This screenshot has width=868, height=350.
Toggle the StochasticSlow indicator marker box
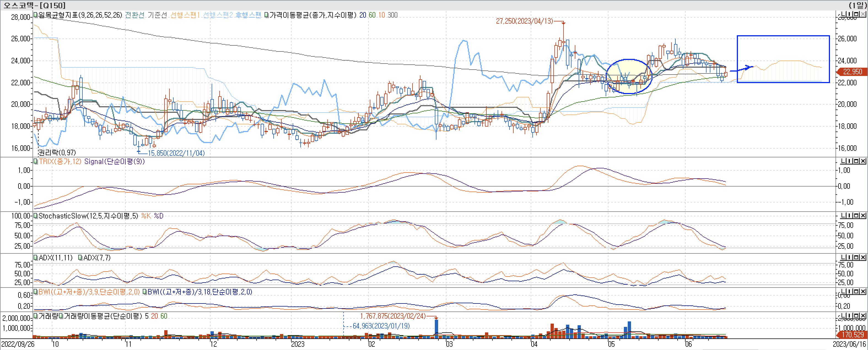pos(36,216)
